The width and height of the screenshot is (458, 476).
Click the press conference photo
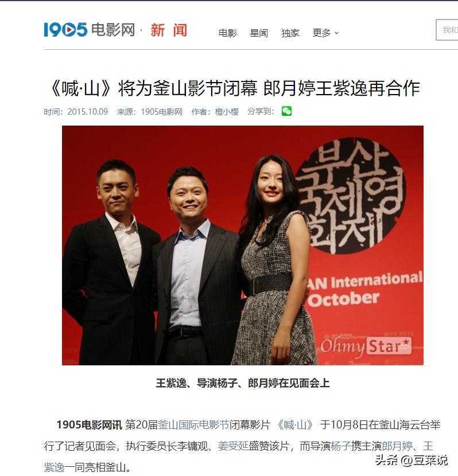click(243, 245)
